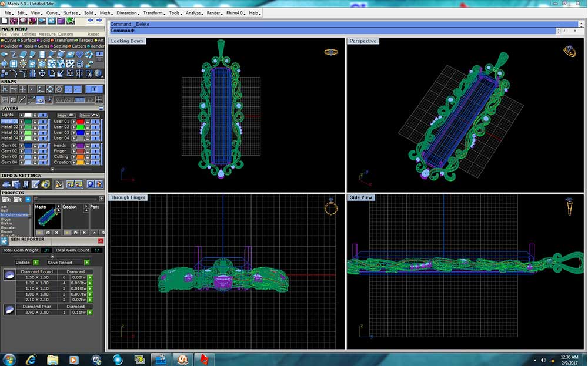Toggle the lock for the Heads layer
The width and height of the screenshot is (588, 366).
tap(88, 146)
